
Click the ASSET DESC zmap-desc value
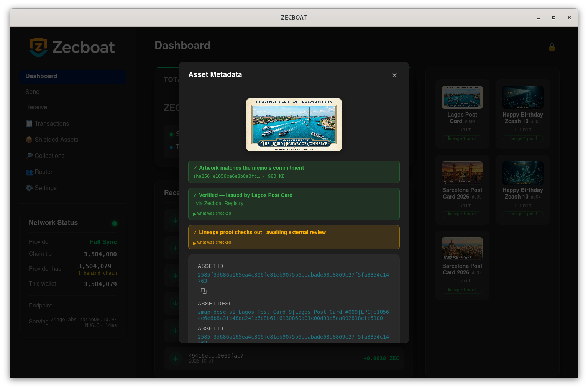coord(293,315)
